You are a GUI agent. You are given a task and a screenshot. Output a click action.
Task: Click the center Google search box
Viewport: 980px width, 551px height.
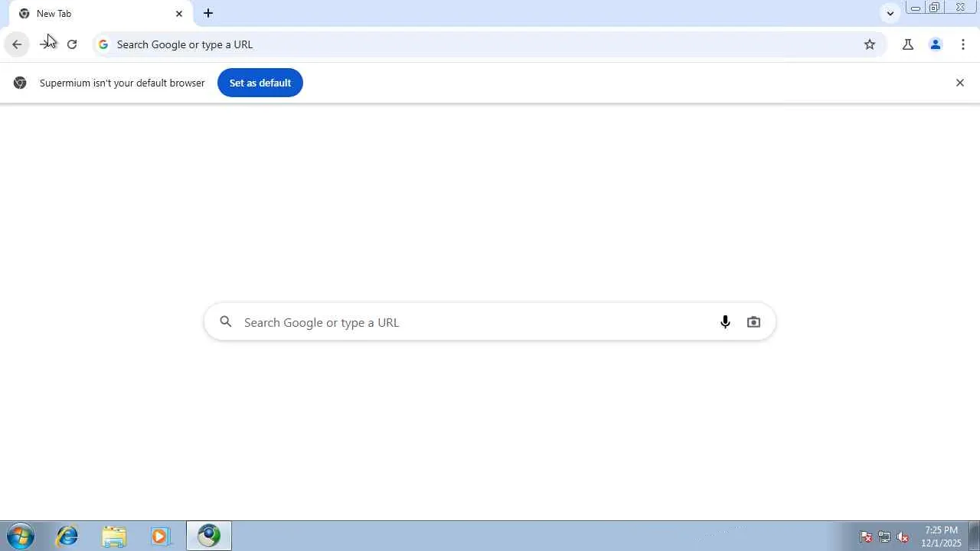tap(490, 322)
